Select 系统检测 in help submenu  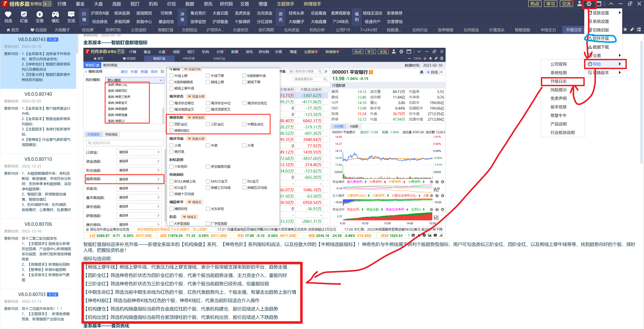tap(558, 73)
